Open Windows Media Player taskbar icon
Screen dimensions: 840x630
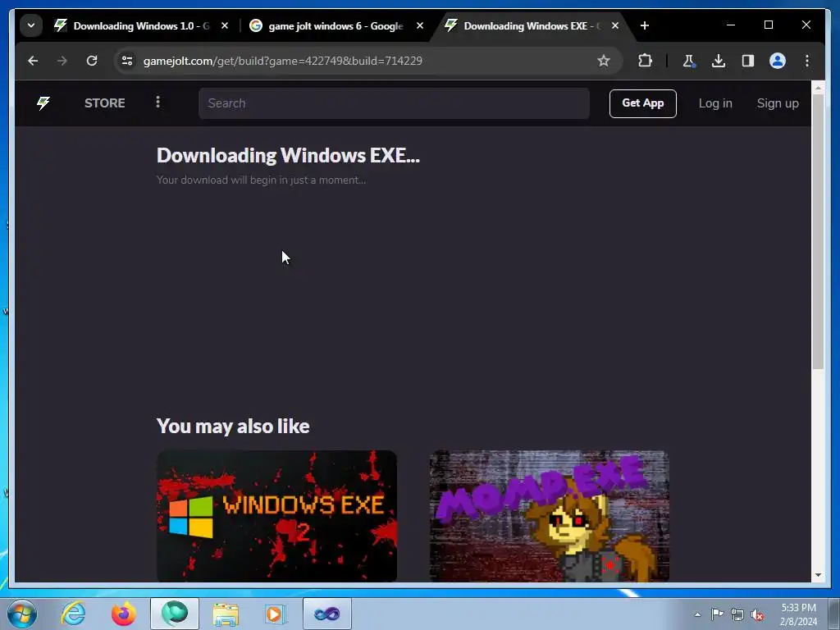click(x=276, y=614)
